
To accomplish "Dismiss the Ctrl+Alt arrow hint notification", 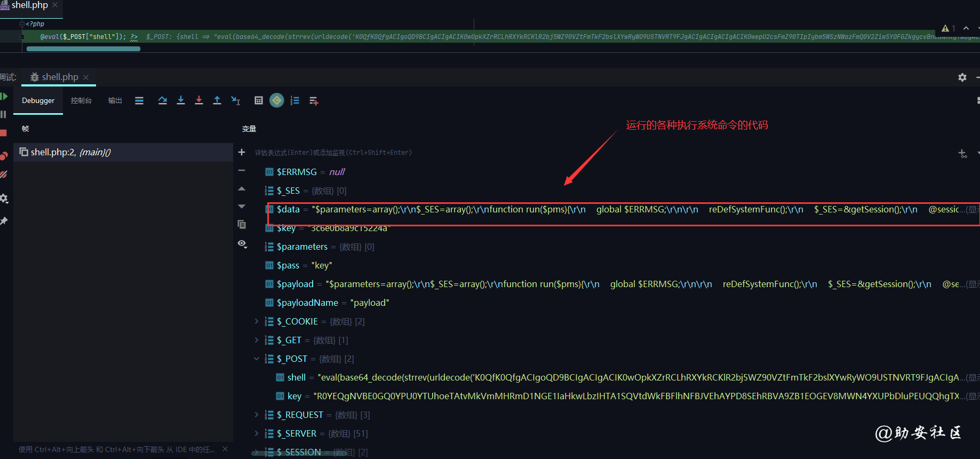I will (x=225, y=449).
